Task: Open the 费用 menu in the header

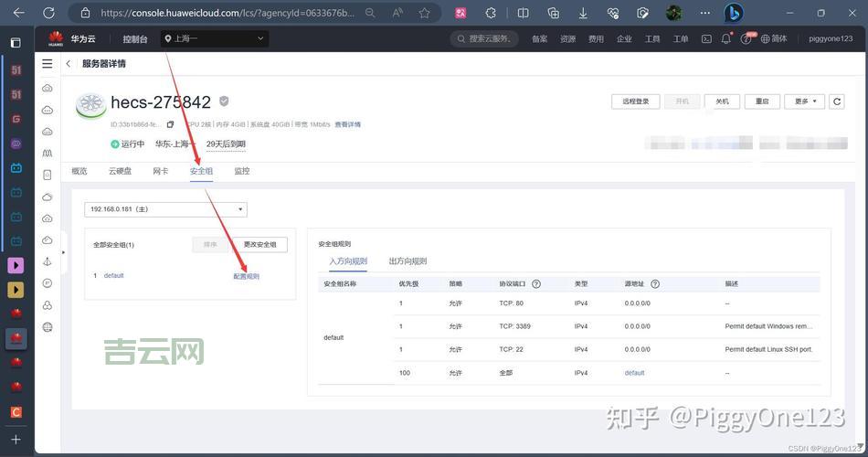Action: click(597, 38)
